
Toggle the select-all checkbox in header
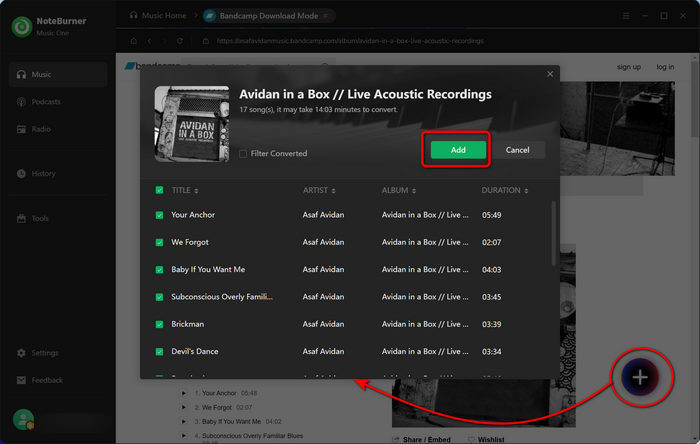click(x=159, y=190)
